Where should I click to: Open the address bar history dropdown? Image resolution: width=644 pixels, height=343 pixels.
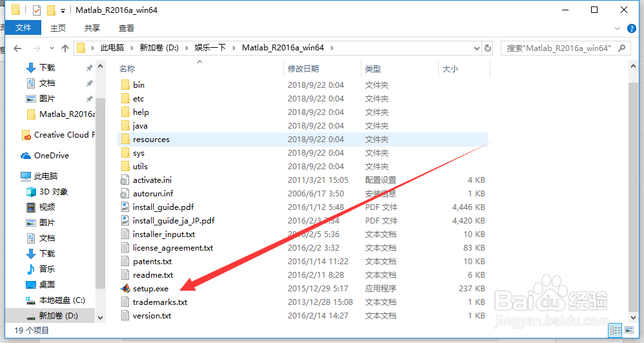point(476,48)
